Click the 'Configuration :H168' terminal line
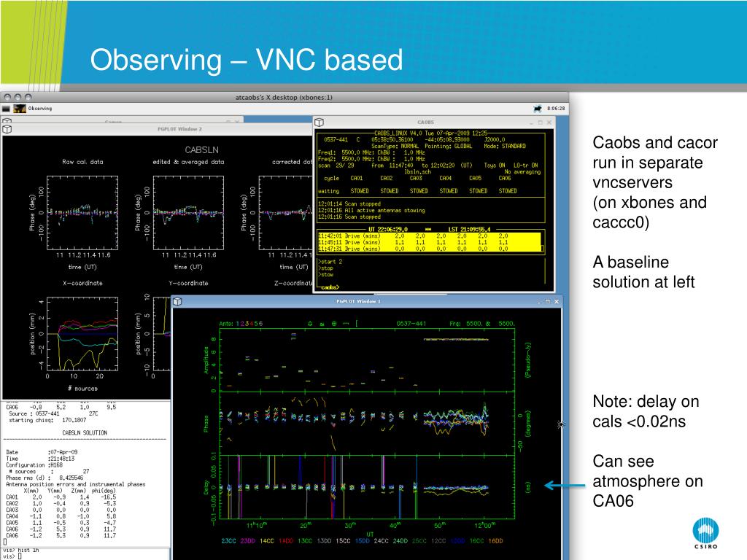 34,465
